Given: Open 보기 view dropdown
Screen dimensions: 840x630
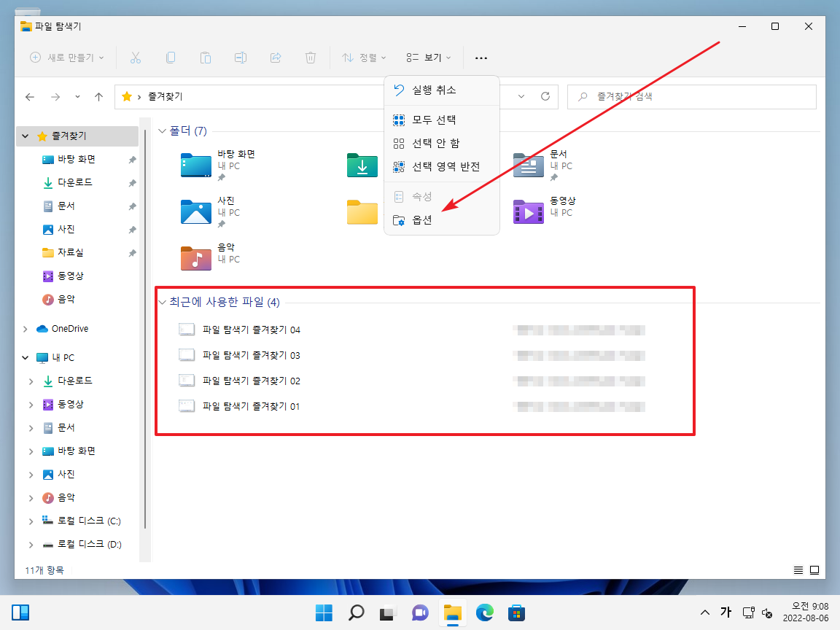Looking at the screenshot, I should pos(429,58).
